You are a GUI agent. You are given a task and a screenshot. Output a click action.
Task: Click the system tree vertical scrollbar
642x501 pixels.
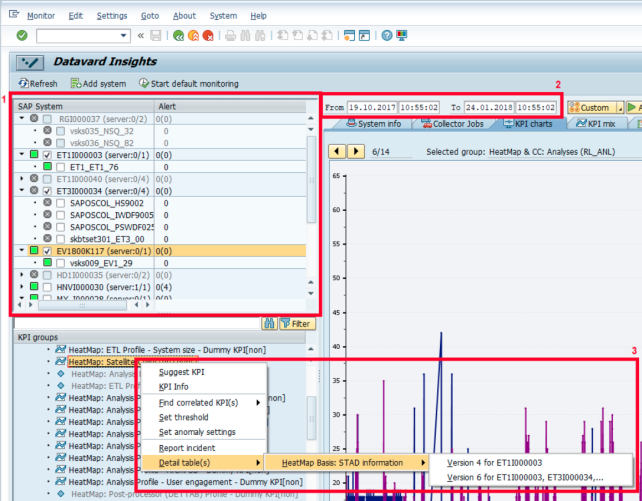[311, 180]
